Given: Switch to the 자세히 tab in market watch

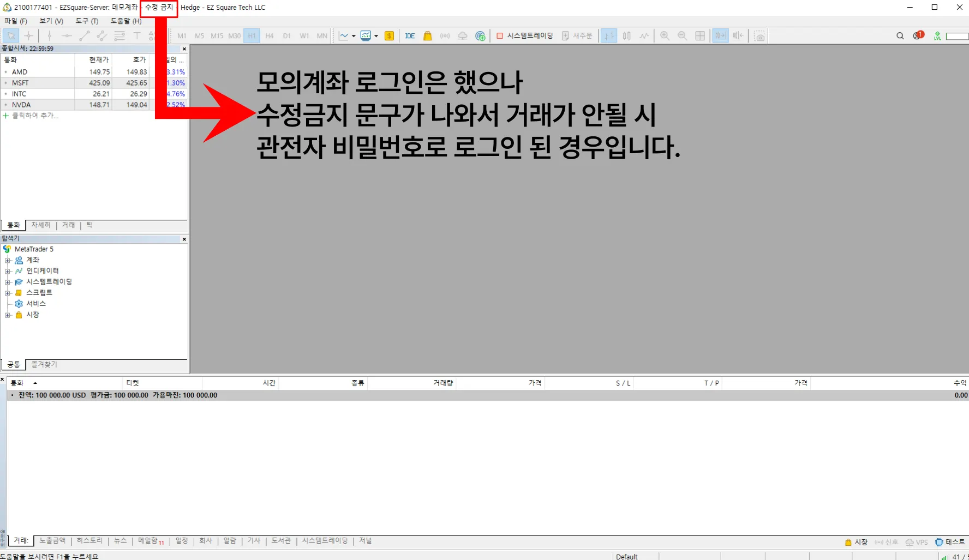Looking at the screenshot, I should 41,225.
